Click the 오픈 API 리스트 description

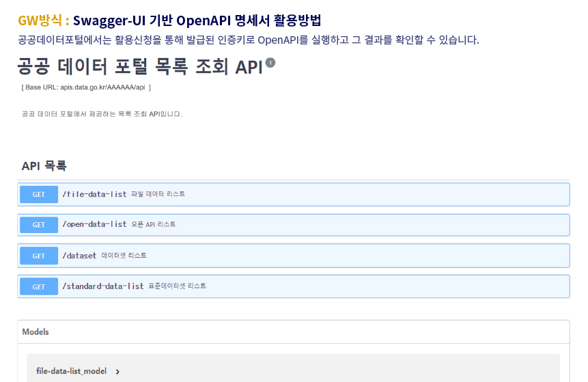pos(153,224)
